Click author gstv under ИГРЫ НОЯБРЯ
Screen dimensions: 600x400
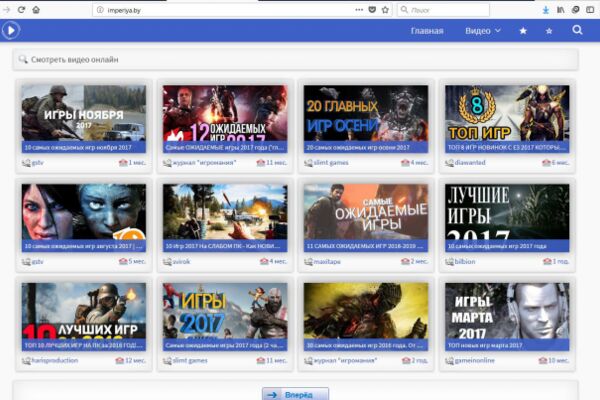38,163
